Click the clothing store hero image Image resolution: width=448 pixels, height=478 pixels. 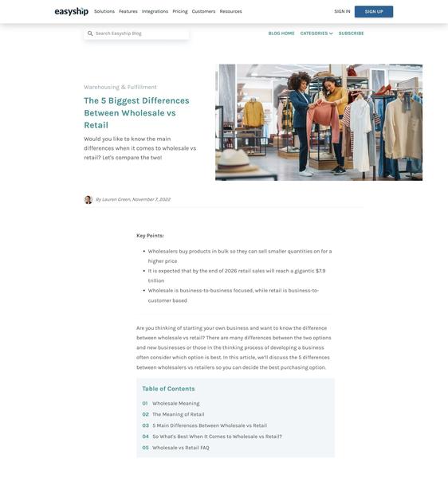pyautogui.click(x=319, y=122)
